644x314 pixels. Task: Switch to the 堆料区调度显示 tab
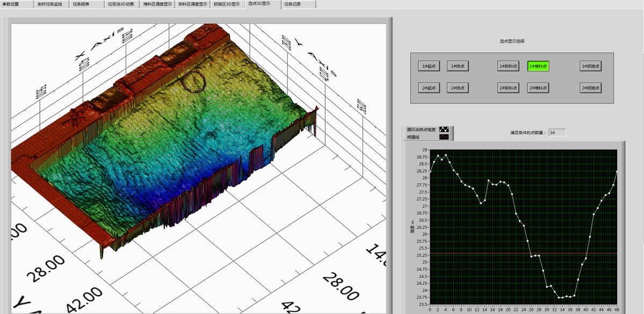click(158, 4)
